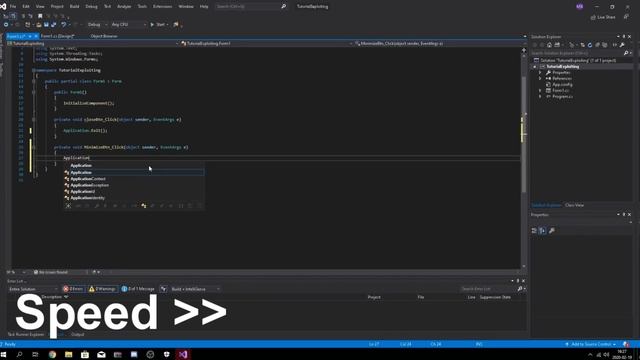
Task: Open the Edit menu
Action: point(26,7)
